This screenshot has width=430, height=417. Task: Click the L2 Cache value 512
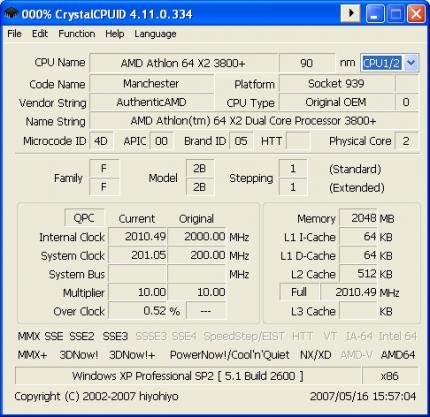click(358, 274)
